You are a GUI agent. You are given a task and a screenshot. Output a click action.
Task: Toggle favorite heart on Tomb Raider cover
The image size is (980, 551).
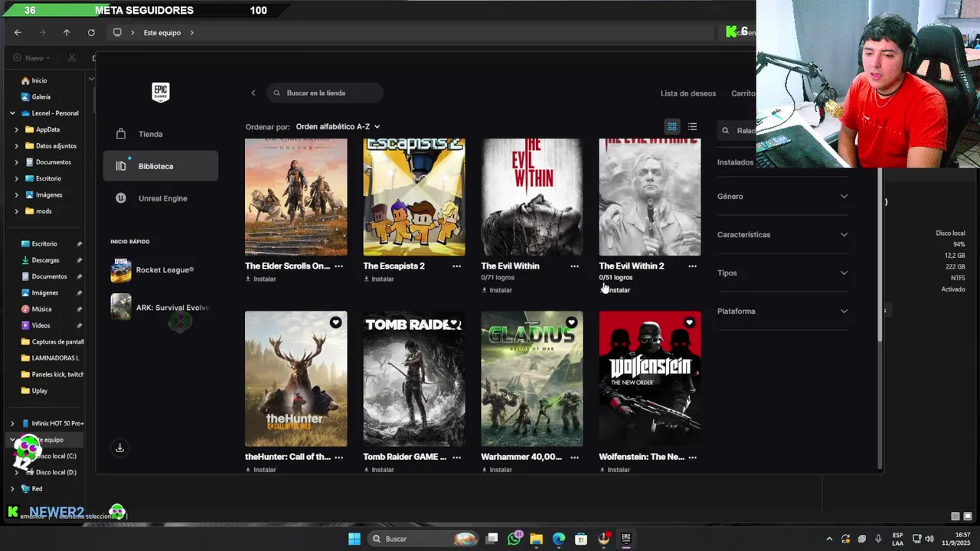453,323
